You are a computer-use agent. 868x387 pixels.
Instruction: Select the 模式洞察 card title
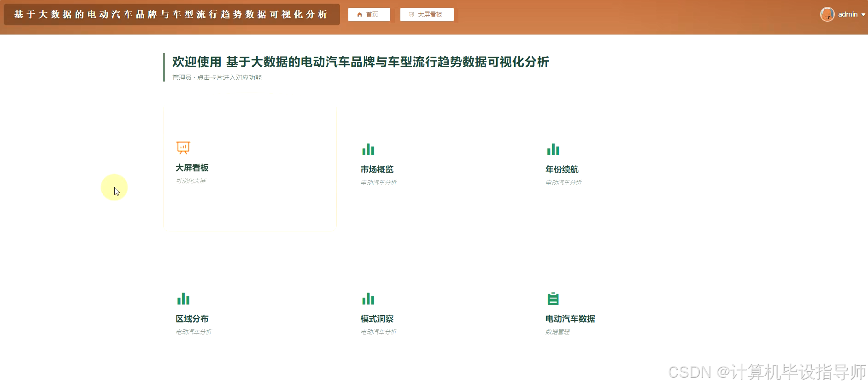point(377,319)
